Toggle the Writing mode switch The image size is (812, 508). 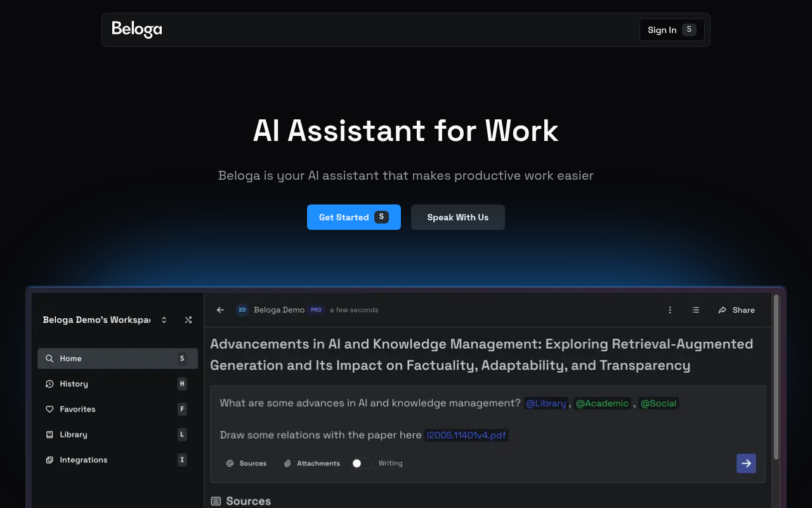(362, 463)
